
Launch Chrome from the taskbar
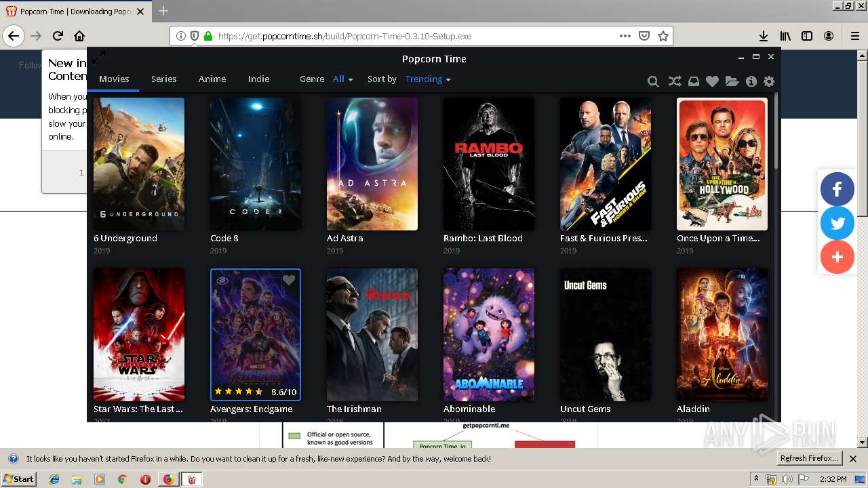[x=122, y=479]
